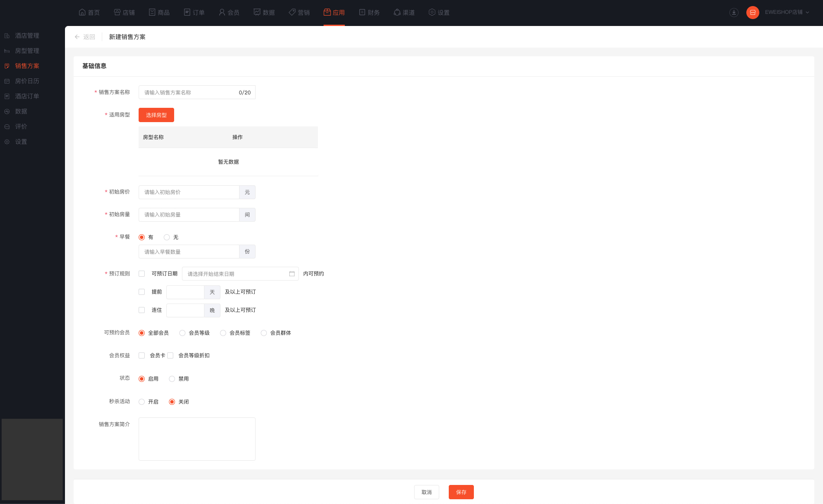The width and height of the screenshot is (823, 504).
Task: Click the 连住 nights number input
Action: click(x=185, y=310)
